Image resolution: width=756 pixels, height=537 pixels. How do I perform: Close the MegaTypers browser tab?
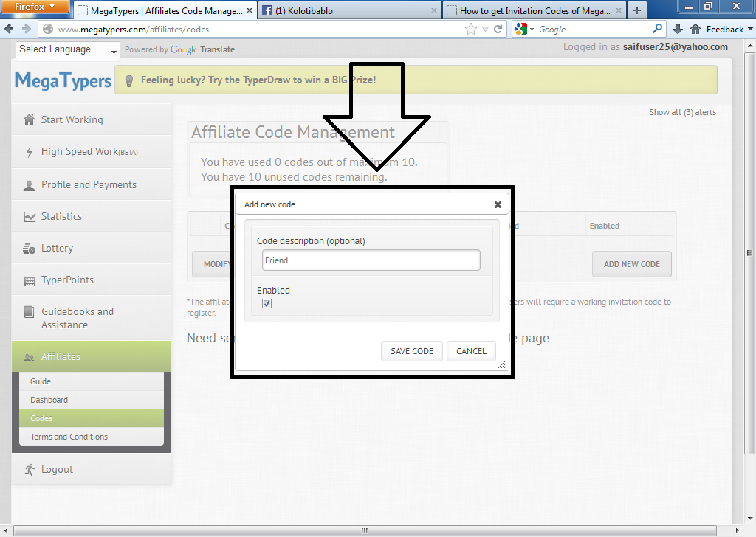click(x=250, y=10)
